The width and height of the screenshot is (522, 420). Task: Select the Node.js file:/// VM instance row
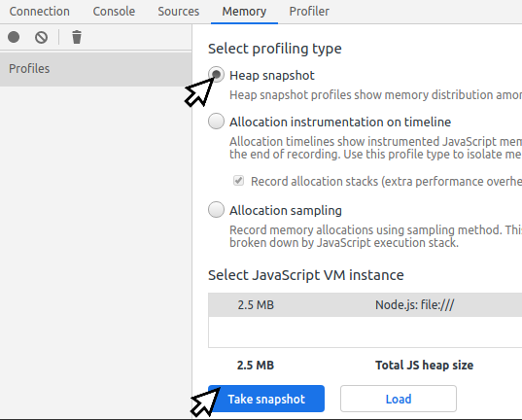[365, 304]
